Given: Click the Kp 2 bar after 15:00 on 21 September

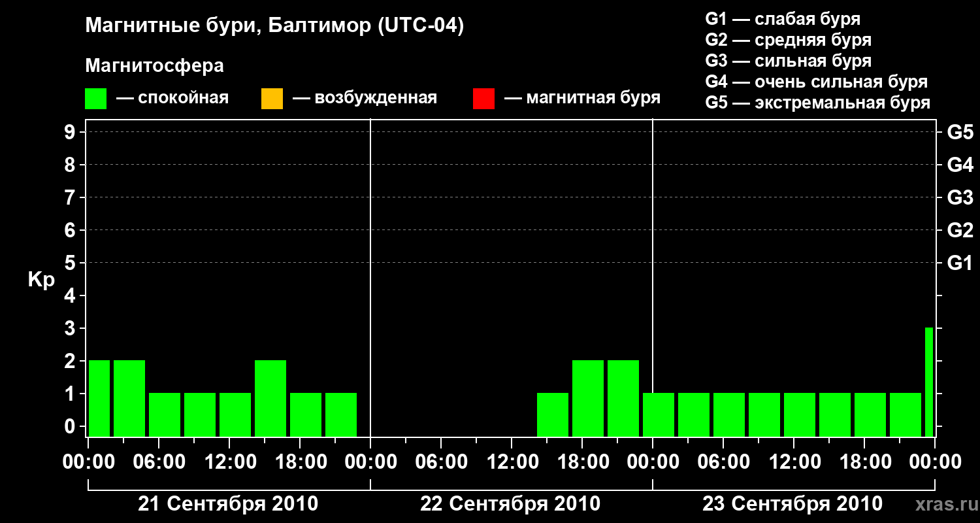Looking at the screenshot, I should (x=270, y=398).
